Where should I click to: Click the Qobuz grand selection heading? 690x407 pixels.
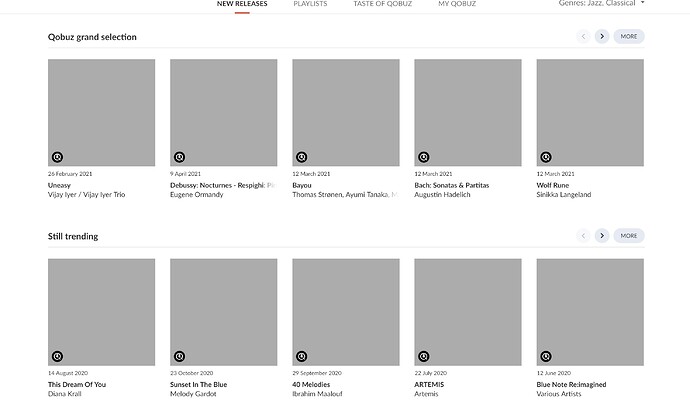pos(92,37)
